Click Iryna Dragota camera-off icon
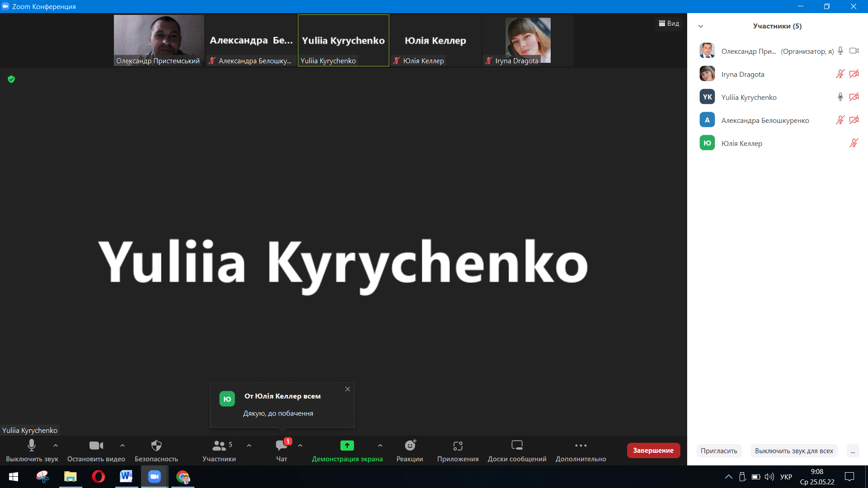The width and height of the screenshot is (868, 488). [x=854, y=74]
